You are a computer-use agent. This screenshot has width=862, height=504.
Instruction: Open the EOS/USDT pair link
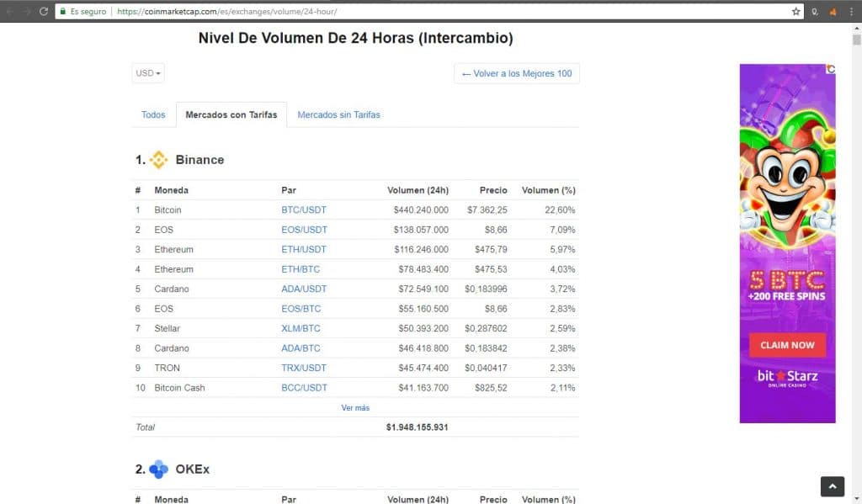(304, 230)
